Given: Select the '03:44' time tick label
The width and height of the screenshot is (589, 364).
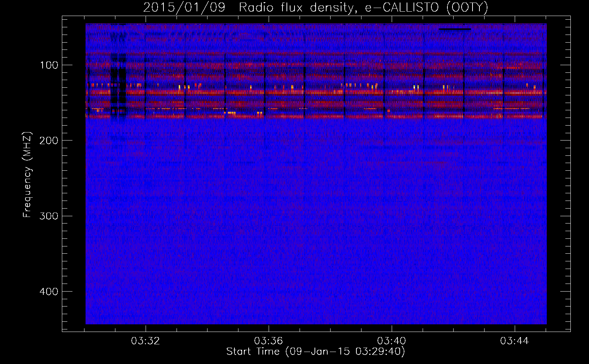Looking at the screenshot, I should 515,341.
